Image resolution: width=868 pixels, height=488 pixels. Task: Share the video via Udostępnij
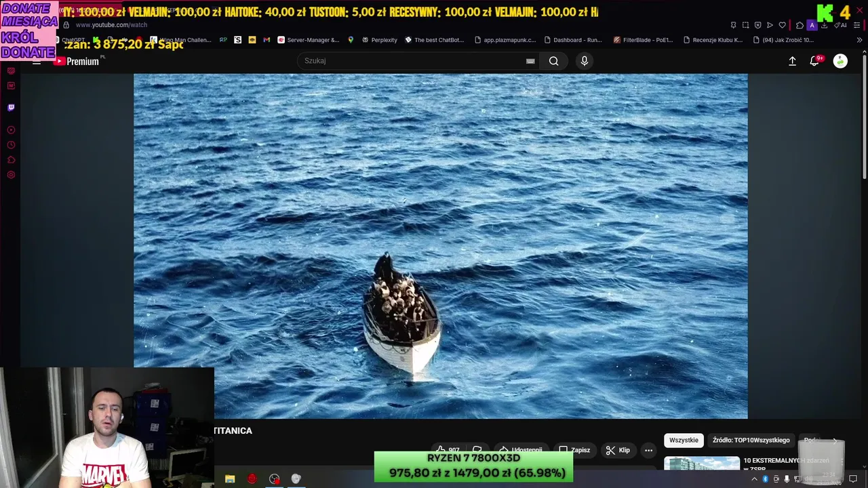(x=521, y=450)
